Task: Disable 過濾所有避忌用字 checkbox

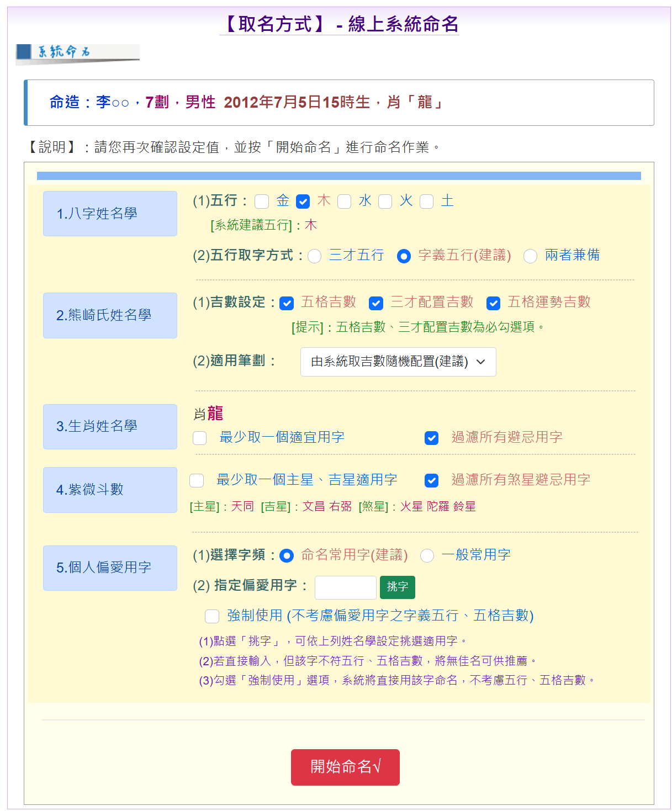Action: (431, 438)
